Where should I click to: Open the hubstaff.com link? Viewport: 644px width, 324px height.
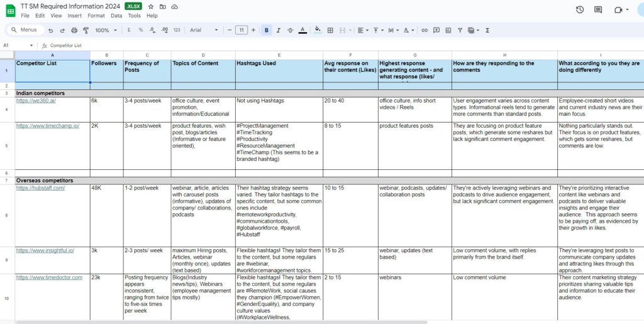coord(40,188)
